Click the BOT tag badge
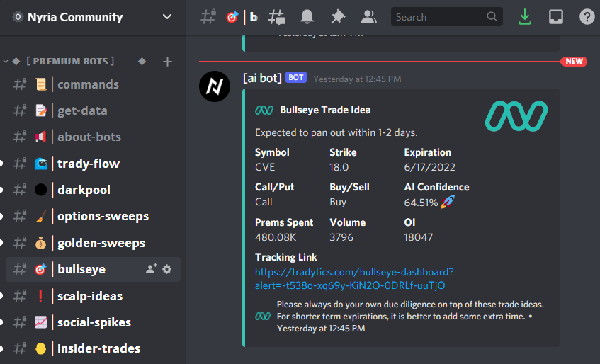The width and height of the screenshot is (600, 364). click(x=296, y=78)
